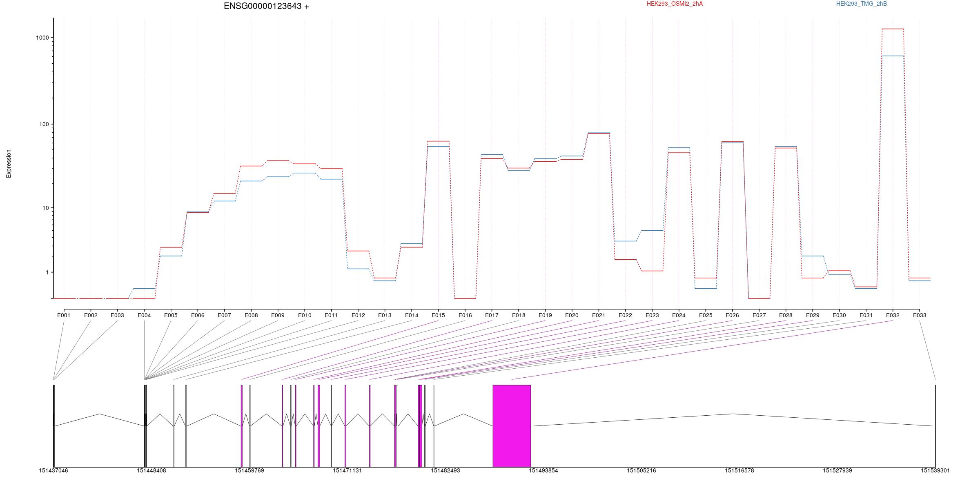The width and height of the screenshot is (980, 490).
Task: Click exon label E026
Action: (x=732, y=315)
